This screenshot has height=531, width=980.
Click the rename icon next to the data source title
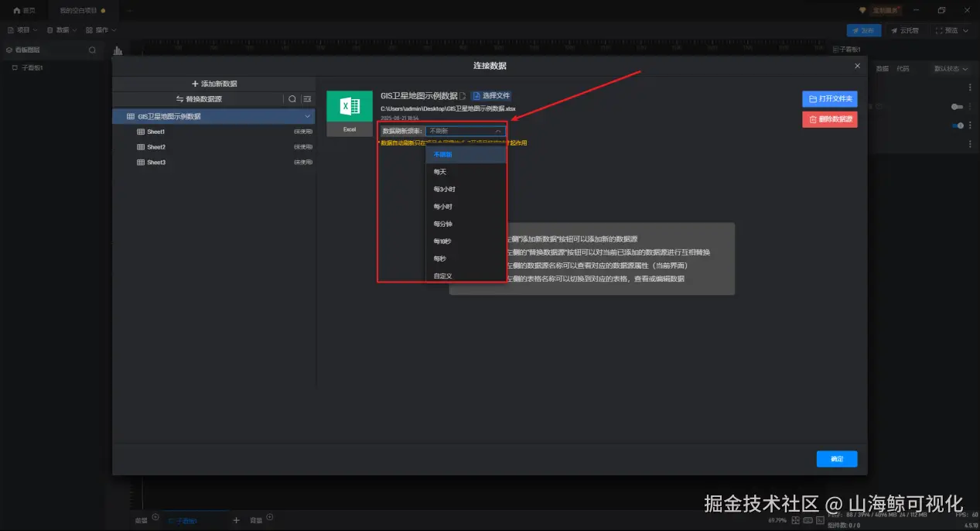click(463, 96)
